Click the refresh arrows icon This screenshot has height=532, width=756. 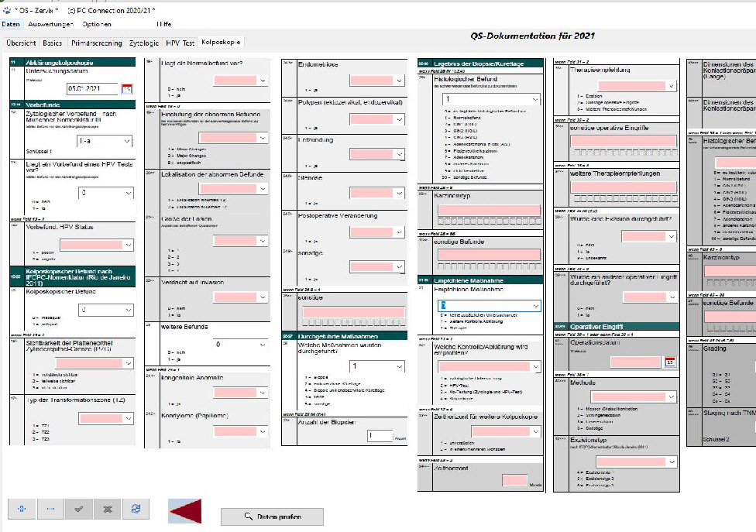[136, 509]
